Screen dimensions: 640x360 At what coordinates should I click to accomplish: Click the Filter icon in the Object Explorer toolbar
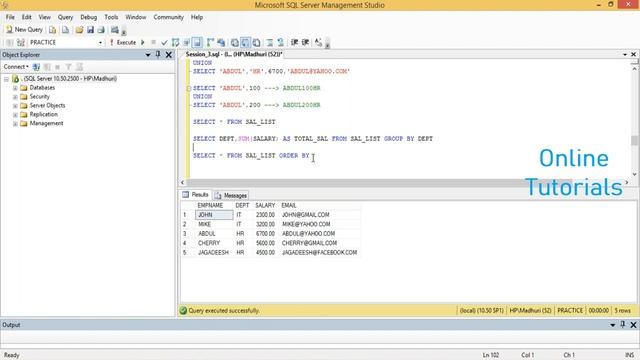(69, 67)
